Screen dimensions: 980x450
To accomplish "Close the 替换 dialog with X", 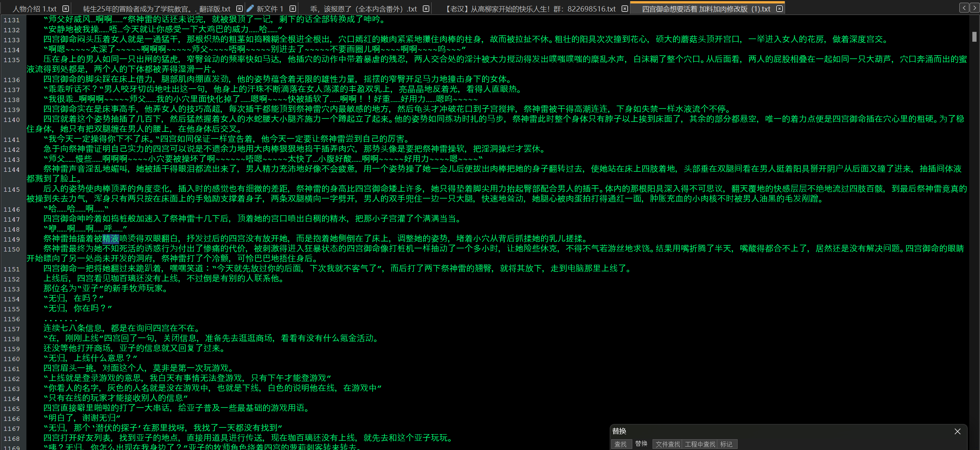I will coord(957,431).
